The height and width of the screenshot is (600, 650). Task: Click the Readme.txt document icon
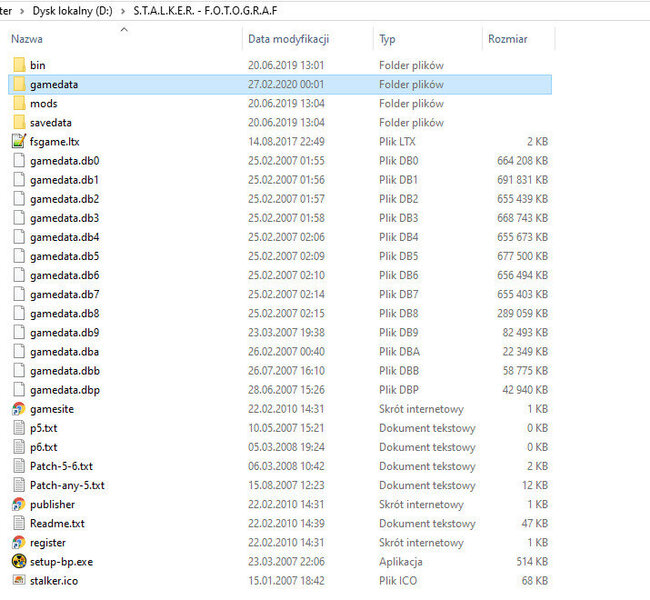[19, 523]
